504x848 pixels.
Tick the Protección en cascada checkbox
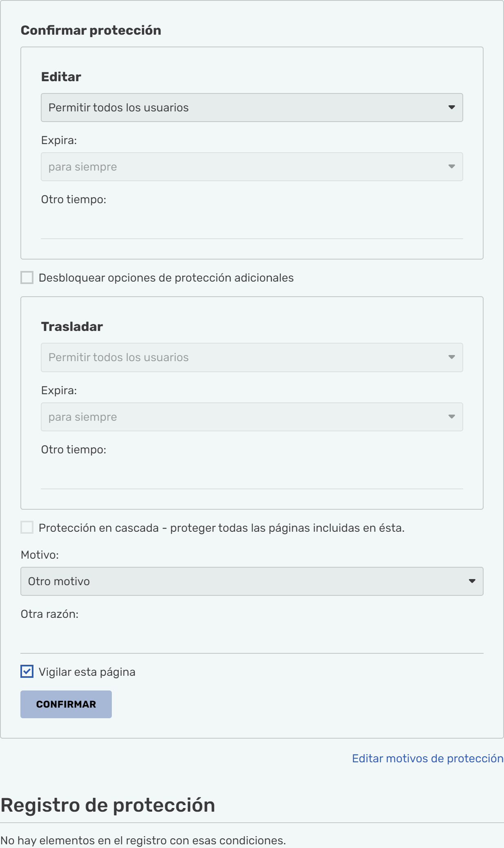click(27, 528)
